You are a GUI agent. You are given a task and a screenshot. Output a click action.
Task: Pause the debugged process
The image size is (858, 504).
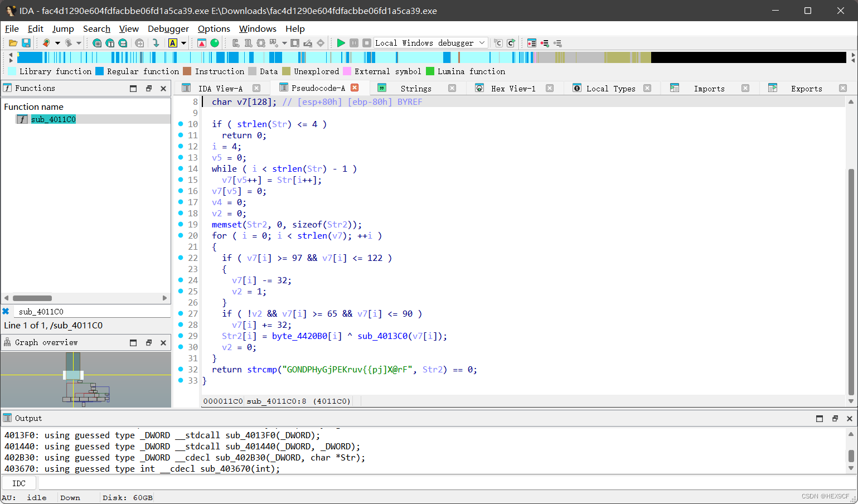353,42
